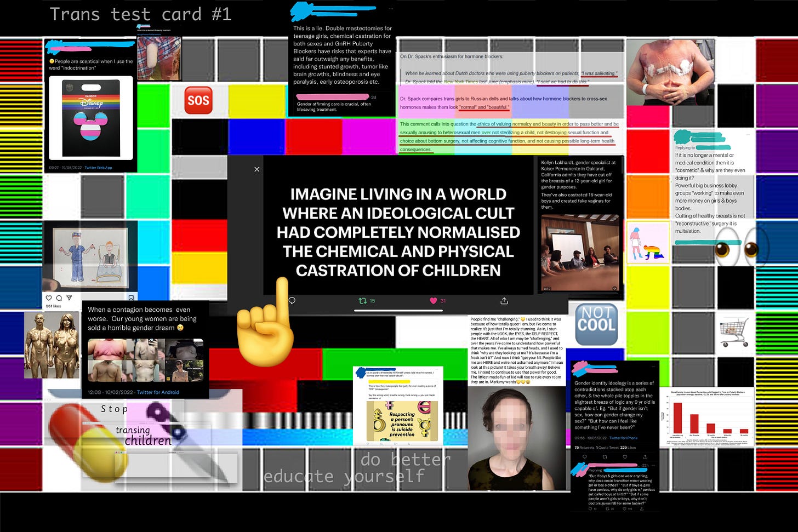Click 'If it is no longer a mental' reply text
Screen dimensions: 798x532
click(710, 193)
